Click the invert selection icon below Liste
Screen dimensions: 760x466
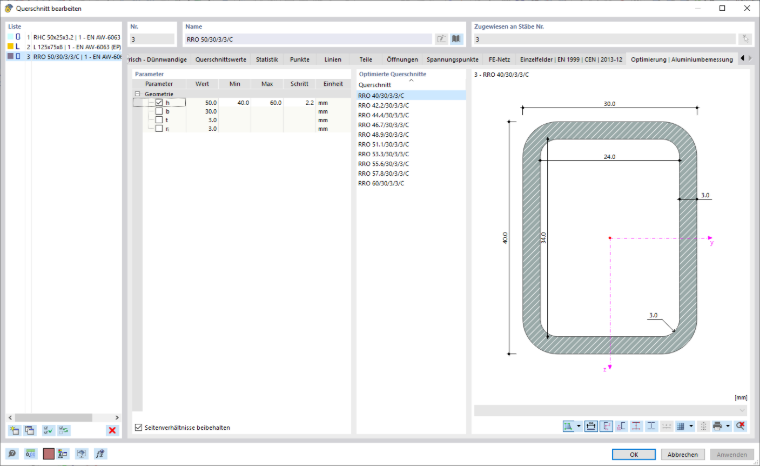pos(63,430)
